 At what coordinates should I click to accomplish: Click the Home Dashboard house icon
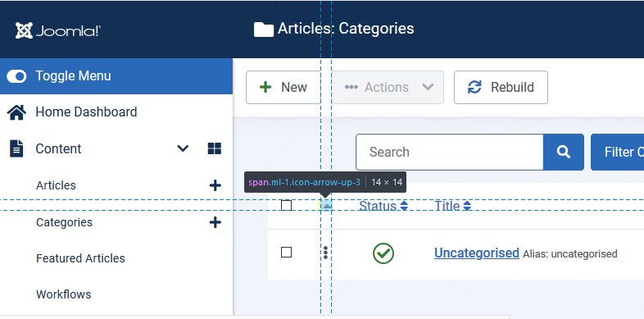coord(17,112)
